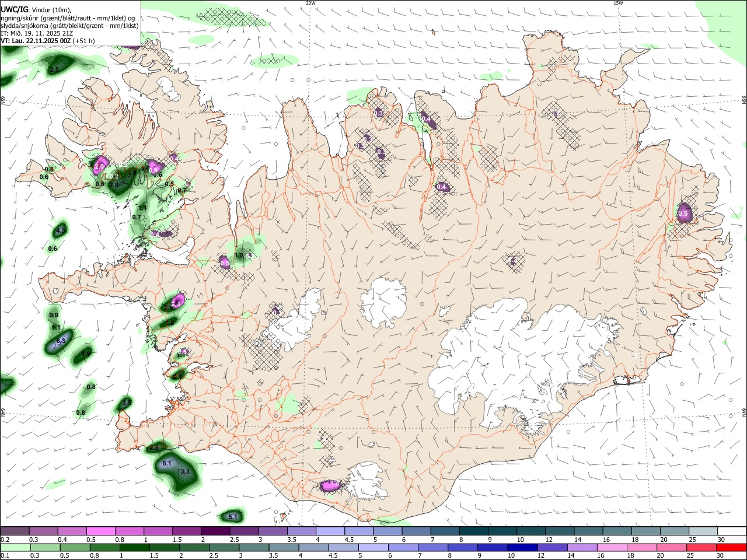Select the lavender rain-scale swatch labeled 14
Viewport: 747px width, 560px height.
pos(581,548)
